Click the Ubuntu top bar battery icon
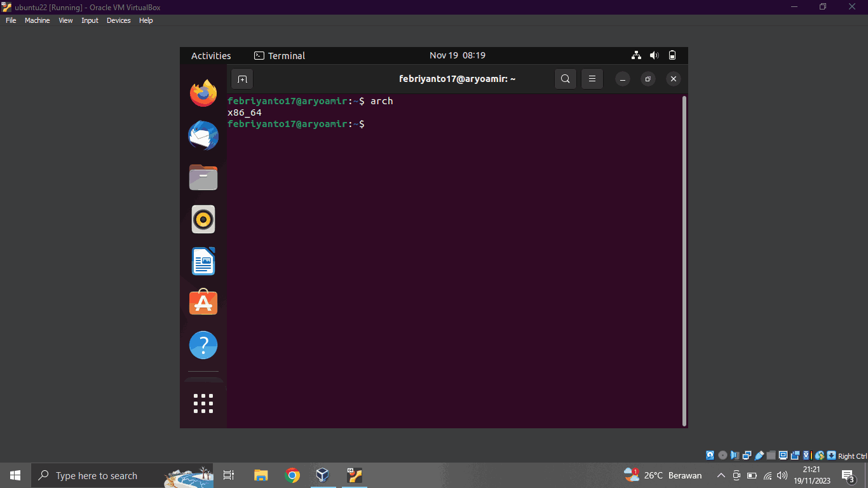The image size is (868, 488). click(672, 55)
